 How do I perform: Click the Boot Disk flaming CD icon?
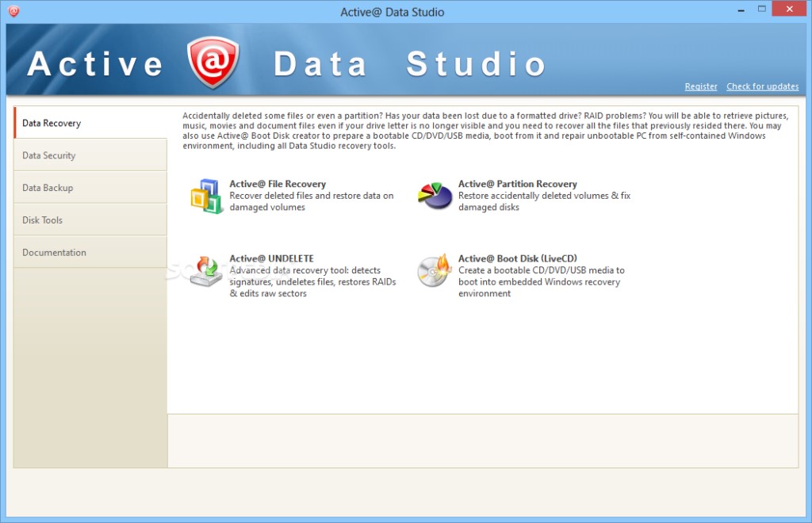pyautogui.click(x=435, y=270)
